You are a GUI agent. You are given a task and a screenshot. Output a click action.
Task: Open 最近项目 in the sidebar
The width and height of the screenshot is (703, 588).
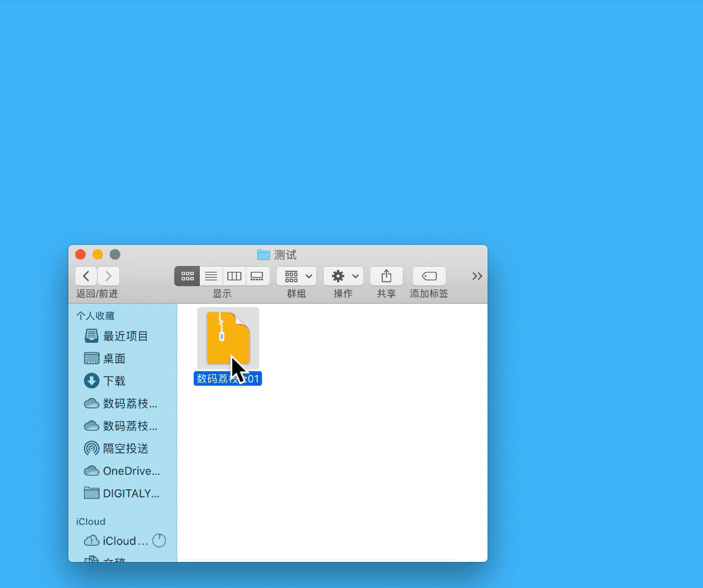(x=125, y=336)
